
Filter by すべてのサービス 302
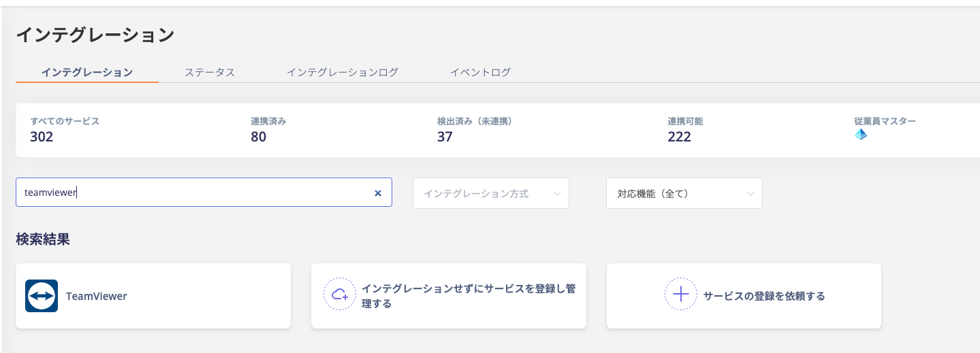pos(65,130)
